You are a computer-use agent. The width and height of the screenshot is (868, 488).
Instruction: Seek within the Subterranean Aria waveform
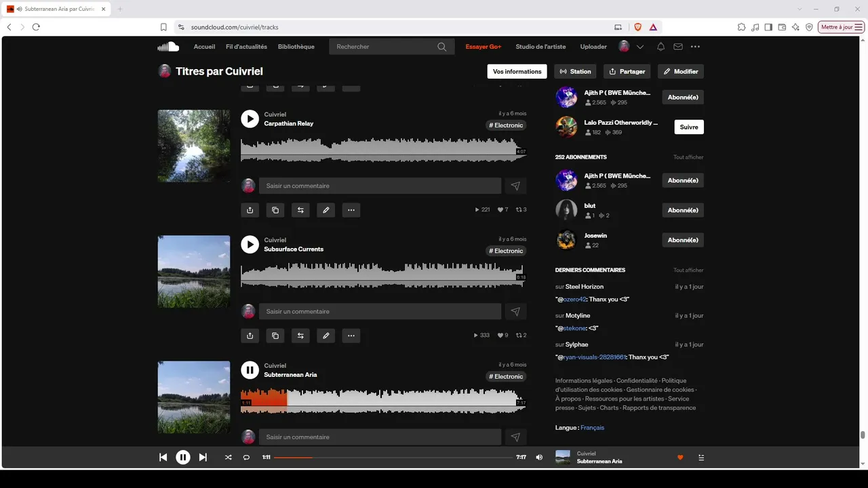point(383,401)
